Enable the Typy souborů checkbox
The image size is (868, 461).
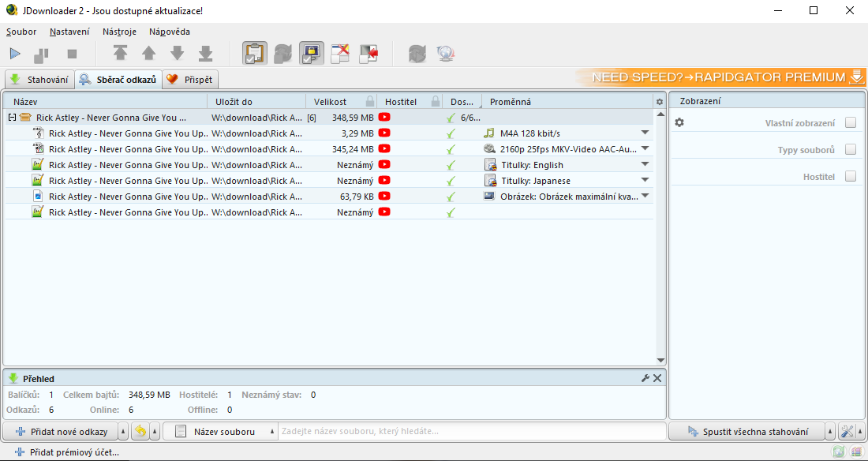coord(850,150)
